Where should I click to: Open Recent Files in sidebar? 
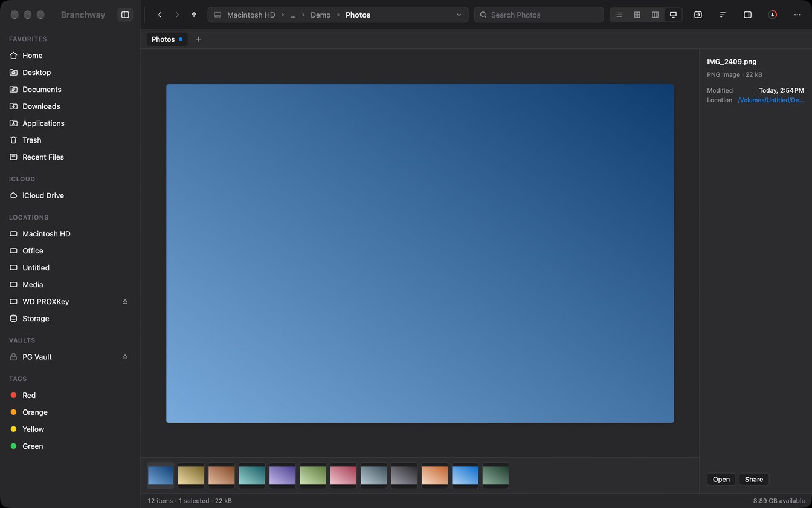coord(69,157)
